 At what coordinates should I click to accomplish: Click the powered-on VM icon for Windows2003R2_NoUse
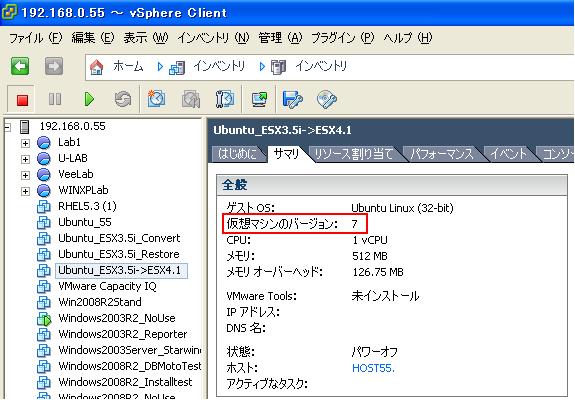click(x=44, y=319)
